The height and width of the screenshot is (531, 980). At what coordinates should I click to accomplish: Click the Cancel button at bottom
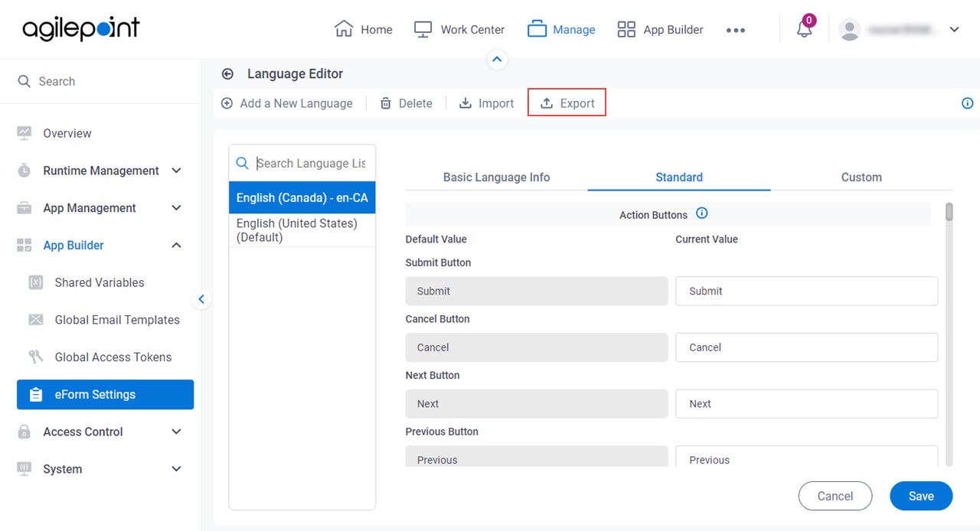pyautogui.click(x=835, y=496)
